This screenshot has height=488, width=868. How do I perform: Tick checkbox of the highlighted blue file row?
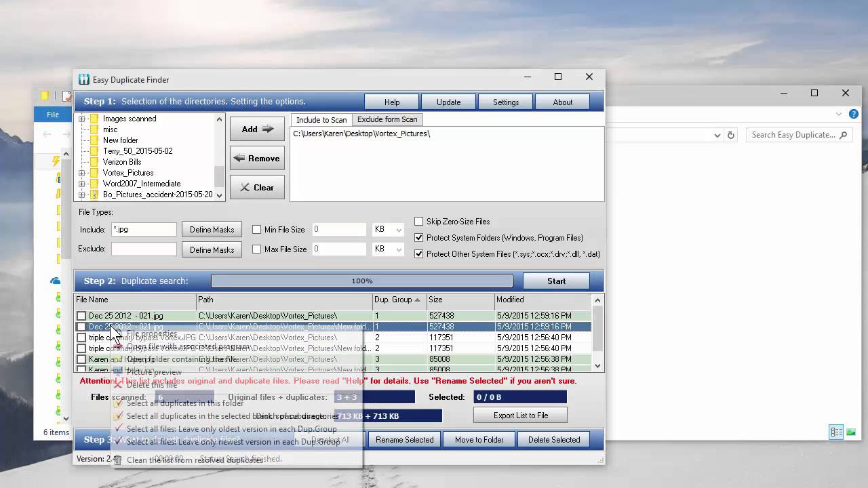click(81, 327)
